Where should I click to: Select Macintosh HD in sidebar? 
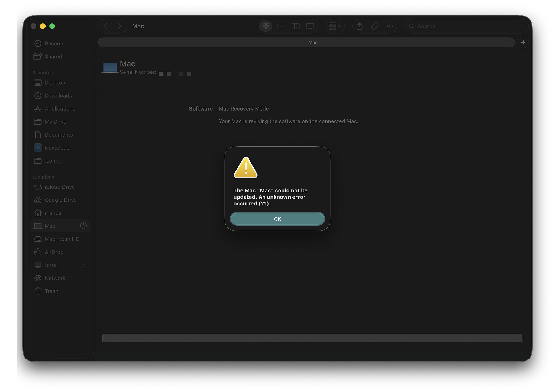tap(62, 239)
